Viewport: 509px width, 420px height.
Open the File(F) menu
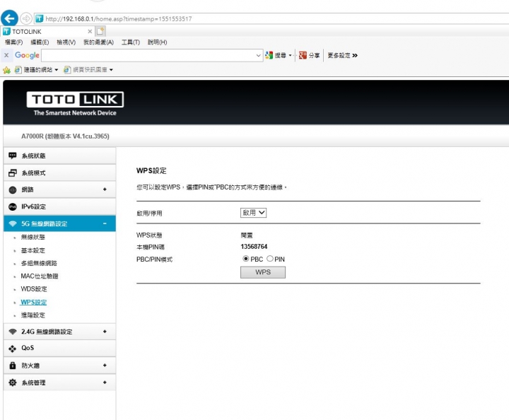[x=13, y=42]
